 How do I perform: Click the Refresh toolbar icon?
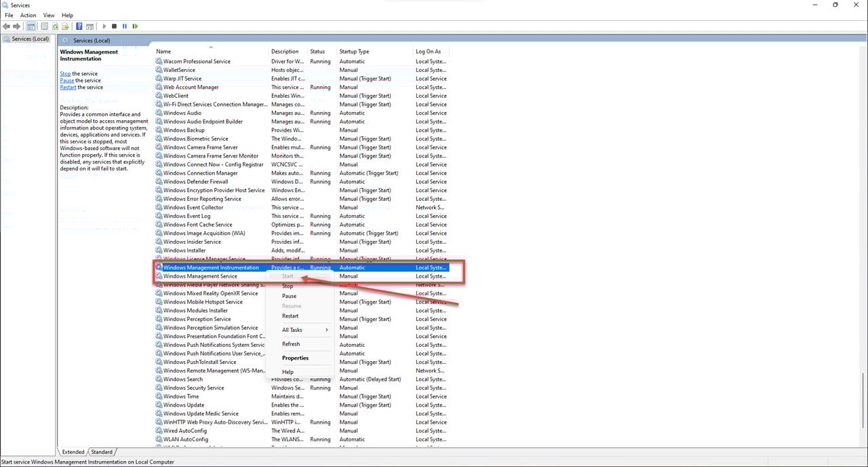coord(55,26)
